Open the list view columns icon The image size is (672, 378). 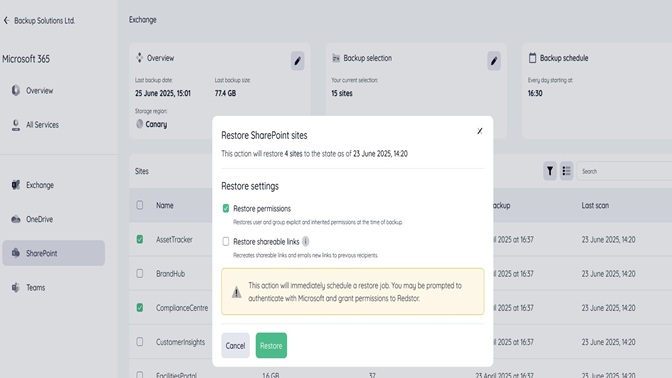point(567,171)
